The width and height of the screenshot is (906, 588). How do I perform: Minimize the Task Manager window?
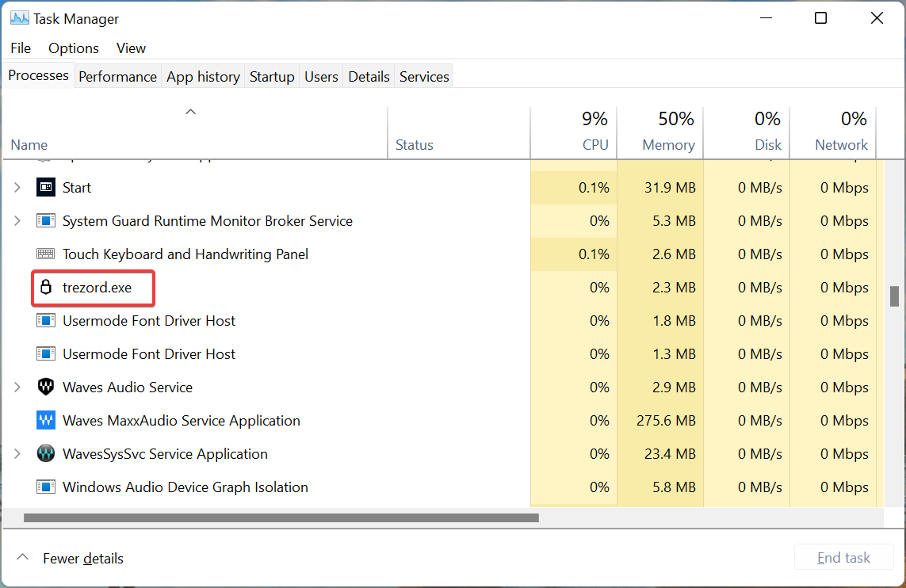(x=766, y=18)
